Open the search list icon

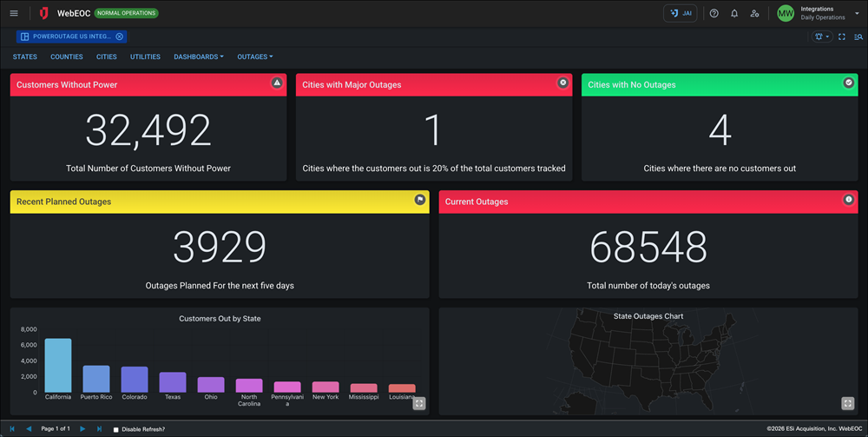click(x=858, y=36)
